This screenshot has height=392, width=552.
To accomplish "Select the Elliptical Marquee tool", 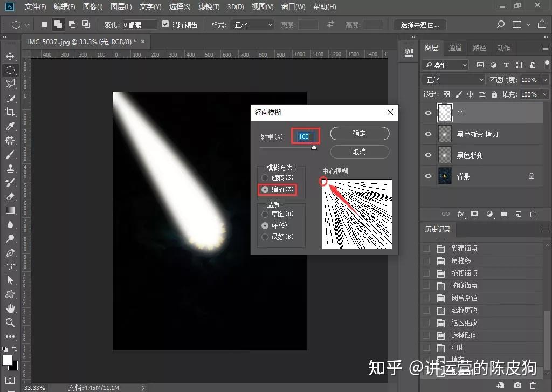I will [x=10, y=70].
